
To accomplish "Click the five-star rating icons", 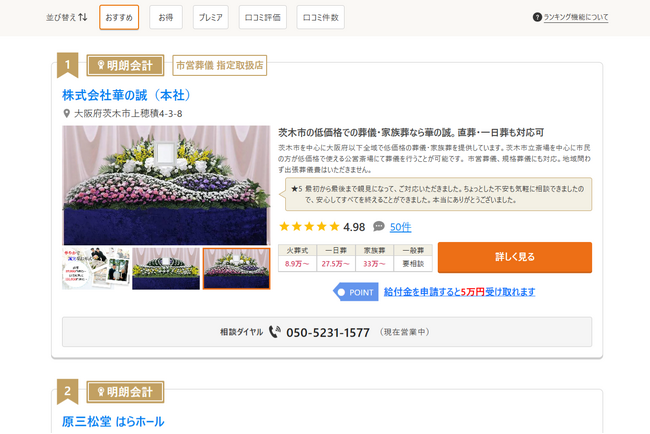I will 309,226.
